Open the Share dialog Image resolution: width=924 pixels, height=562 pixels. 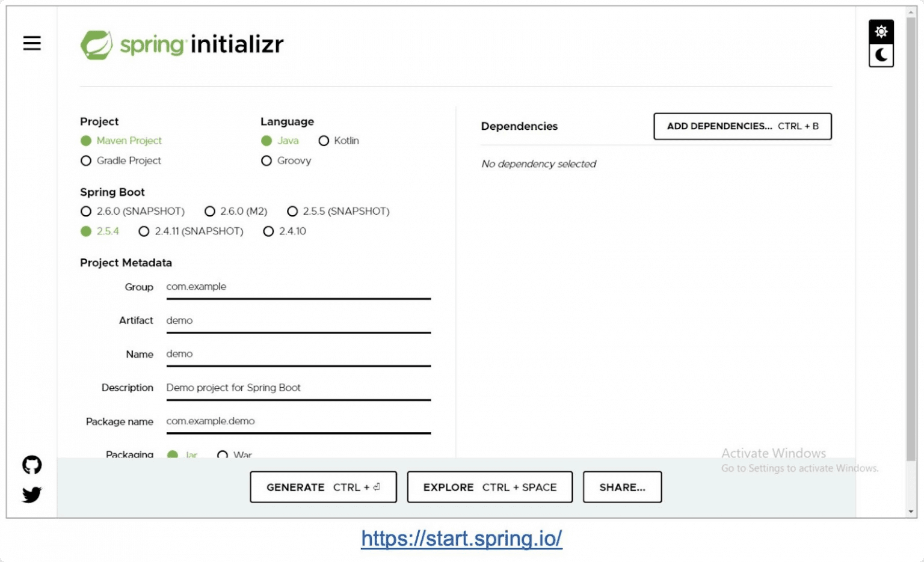[622, 487]
